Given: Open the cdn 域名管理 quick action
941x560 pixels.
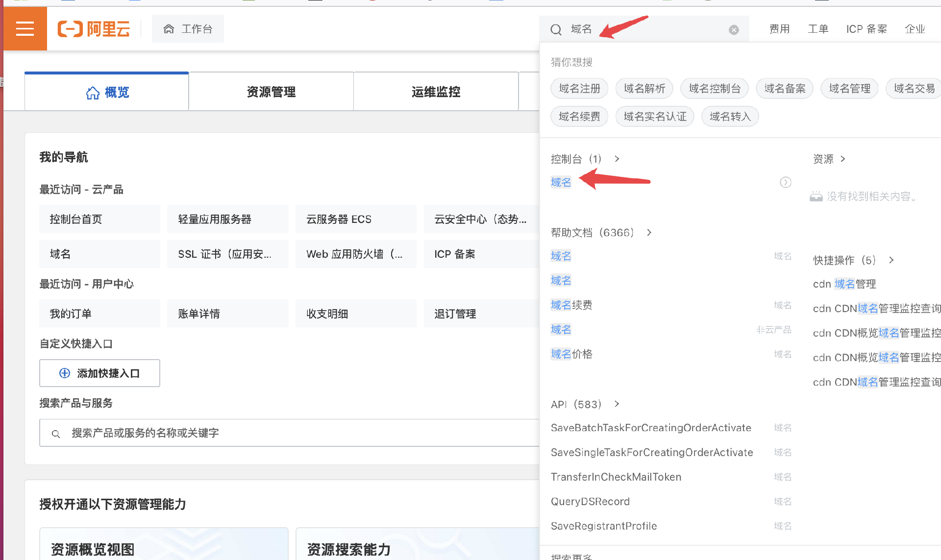Looking at the screenshot, I should pos(844,284).
